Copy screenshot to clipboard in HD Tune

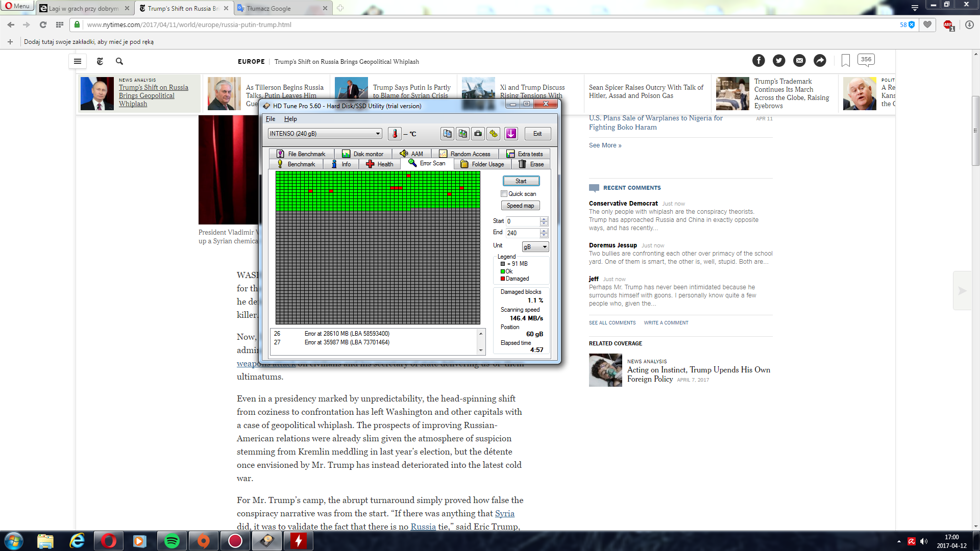click(462, 134)
